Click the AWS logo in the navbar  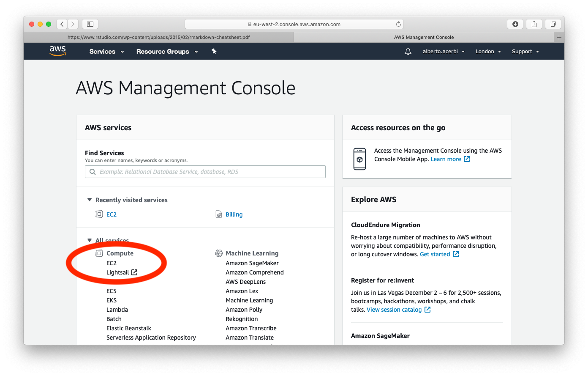tap(58, 51)
